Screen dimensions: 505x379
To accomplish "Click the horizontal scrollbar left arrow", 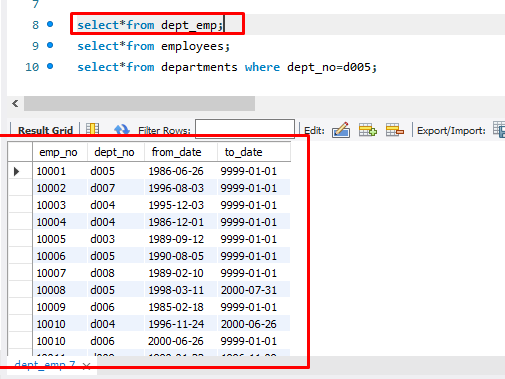I will click(15, 104).
